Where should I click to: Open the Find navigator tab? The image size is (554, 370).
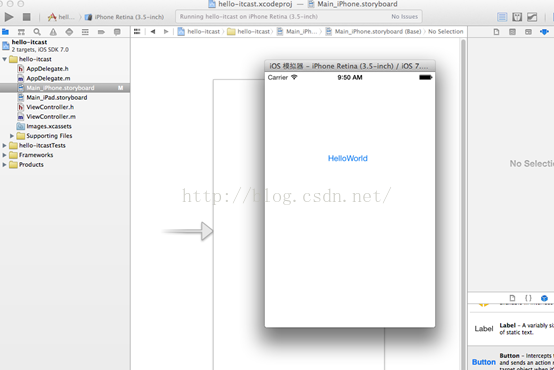[x=37, y=32]
